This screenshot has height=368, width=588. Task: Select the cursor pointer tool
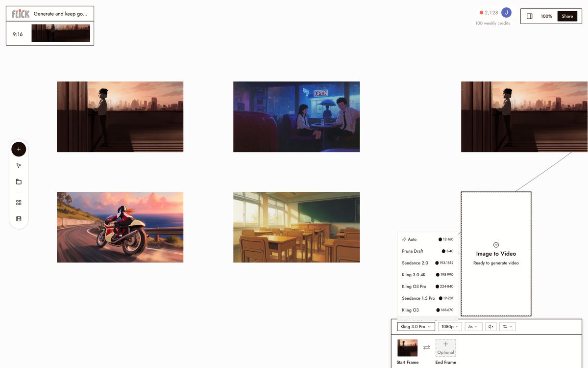tap(19, 166)
